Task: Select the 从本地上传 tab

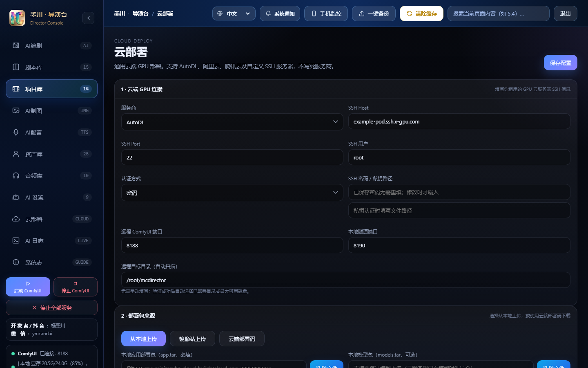Action: (x=143, y=339)
